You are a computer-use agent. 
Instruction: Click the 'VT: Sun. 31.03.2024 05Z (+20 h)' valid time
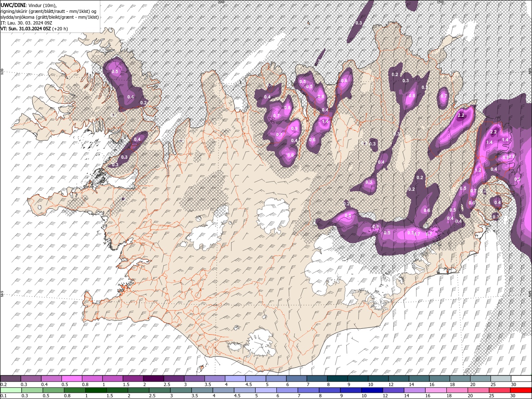[34, 29]
